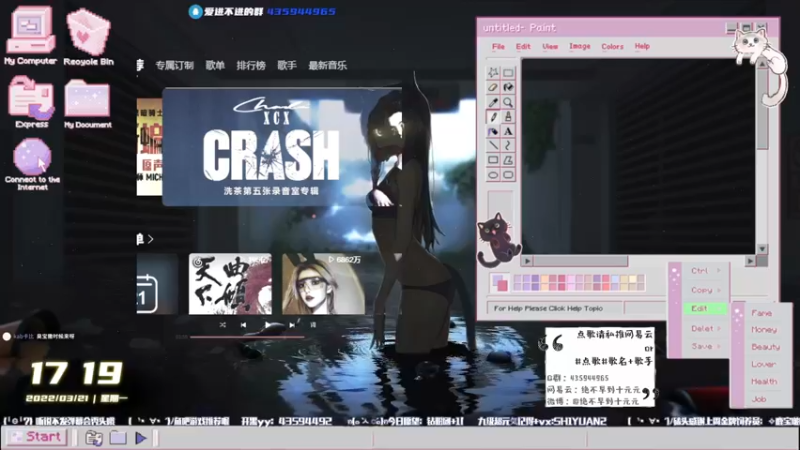
Task: Pick the Curve tool in Paint
Action: pos(508,146)
